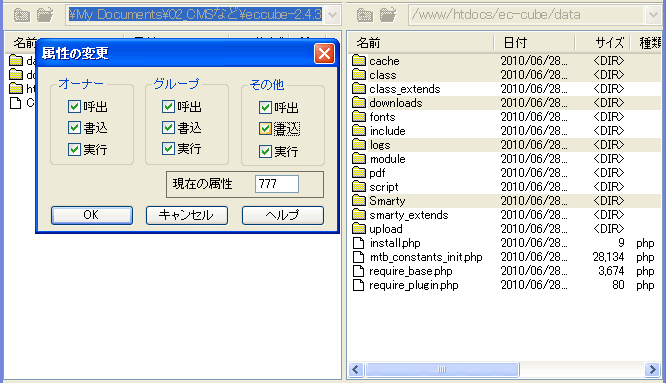Sort remote list by サイズ column
Screen dimensions: 666x383
click(x=602, y=42)
